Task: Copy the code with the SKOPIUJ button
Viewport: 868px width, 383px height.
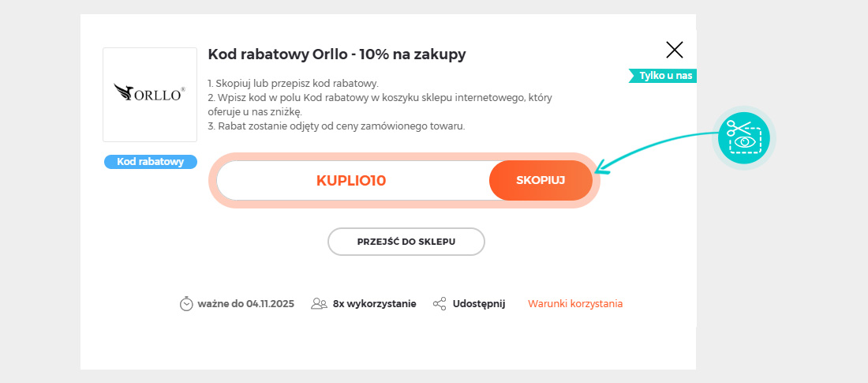Action: pyautogui.click(x=541, y=180)
